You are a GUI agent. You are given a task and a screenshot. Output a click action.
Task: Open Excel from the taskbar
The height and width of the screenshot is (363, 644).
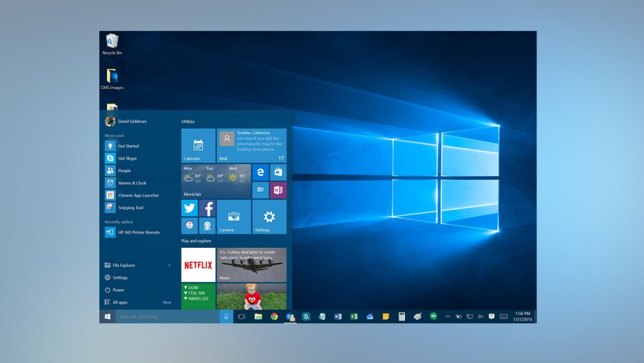pos(354,316)
